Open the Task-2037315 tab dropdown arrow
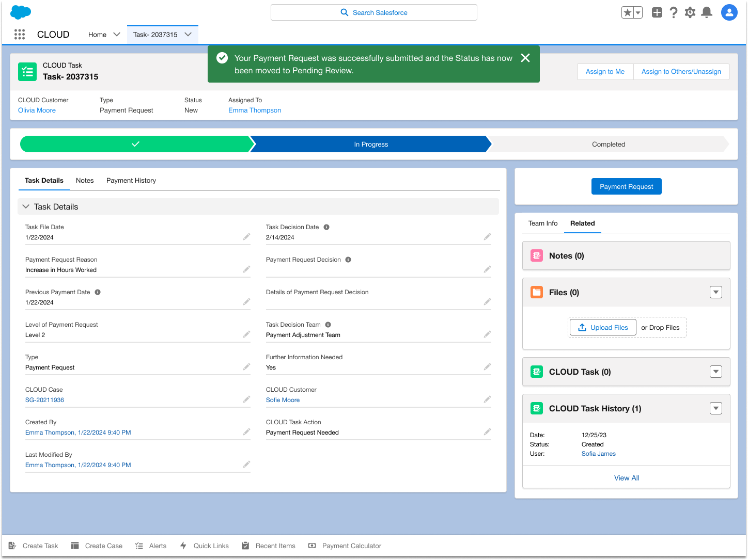Screen dimensions: 748x560 (188, 34)
